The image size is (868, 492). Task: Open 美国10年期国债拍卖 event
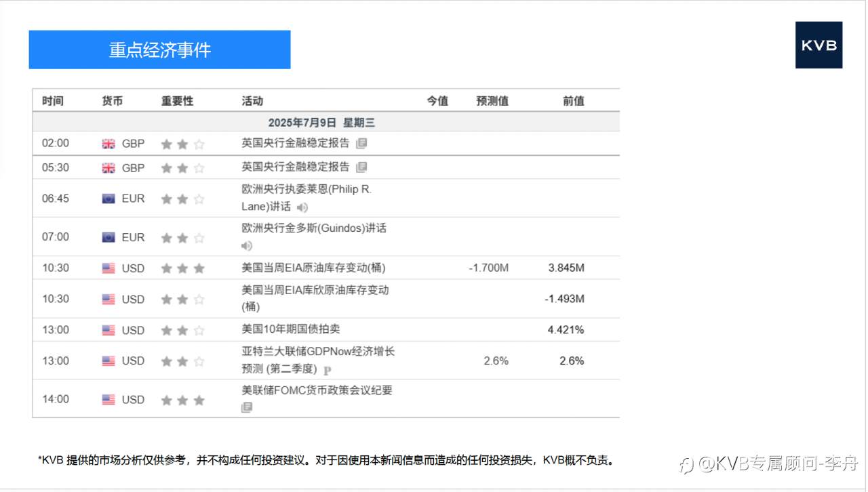[x=290, y=329]
